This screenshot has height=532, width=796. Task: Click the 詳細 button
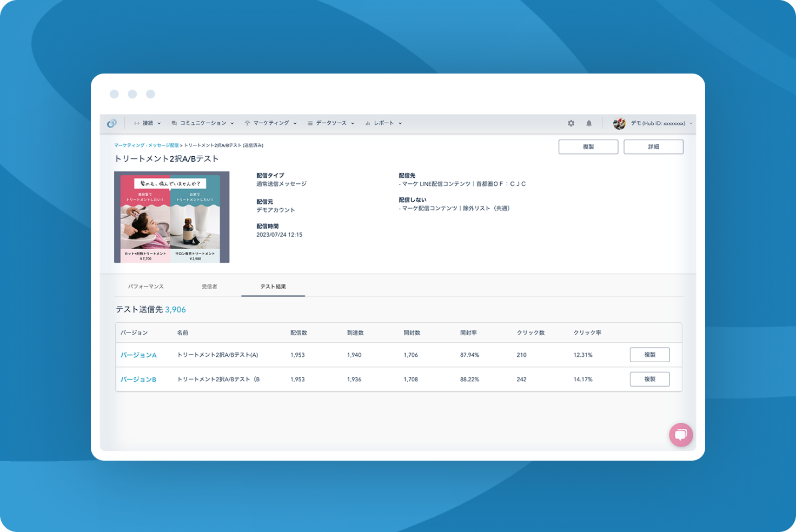[653, 147]
